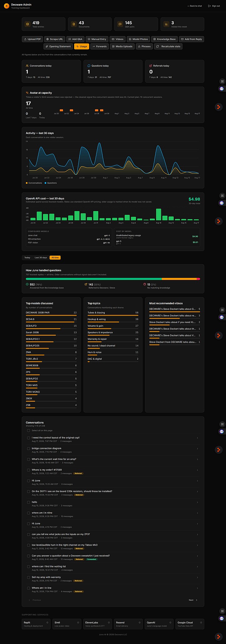Click the Replit service external link icon
226x644 pixels.
pos(47,623)
